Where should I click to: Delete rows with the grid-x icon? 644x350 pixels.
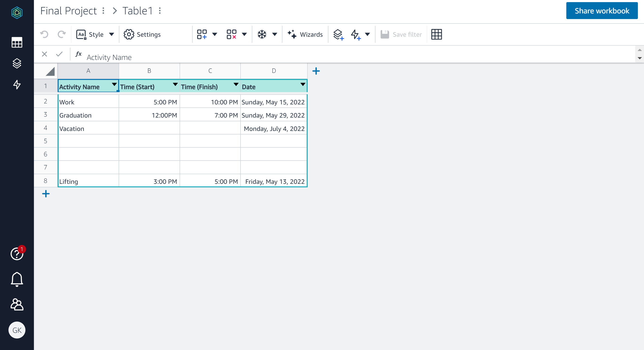pyautogui.click(x=232, y=34)
